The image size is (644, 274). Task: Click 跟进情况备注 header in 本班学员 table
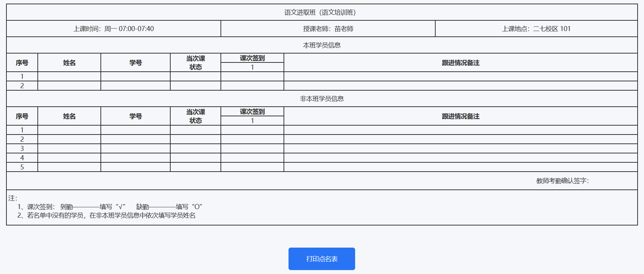[x=461, y=63]
